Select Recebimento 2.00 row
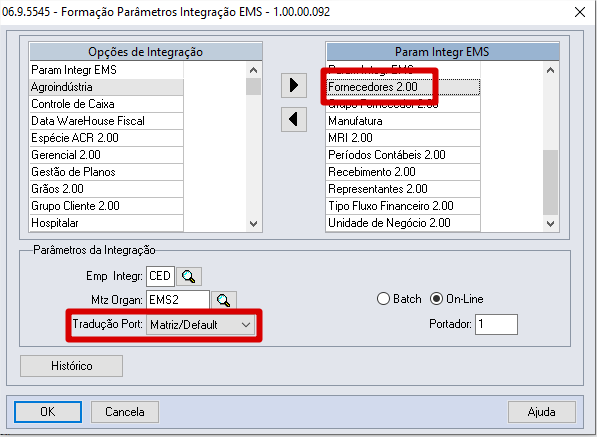 click(403, 172)
